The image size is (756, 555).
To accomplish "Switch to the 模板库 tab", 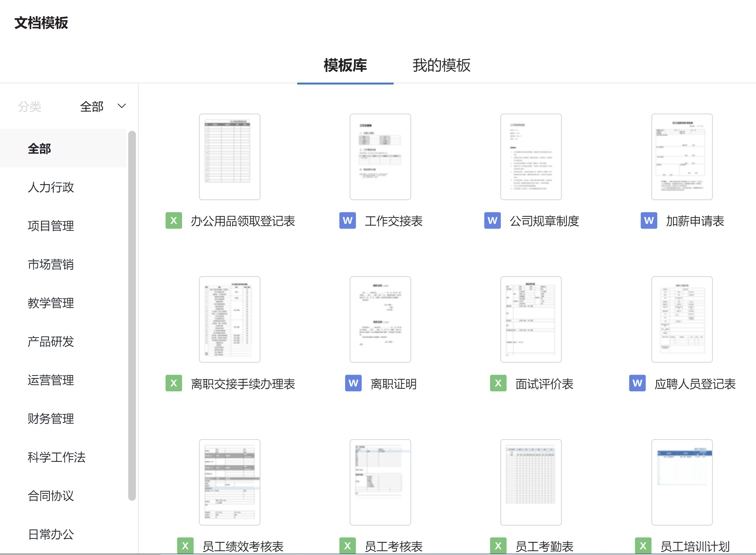I will pos(345,65).
